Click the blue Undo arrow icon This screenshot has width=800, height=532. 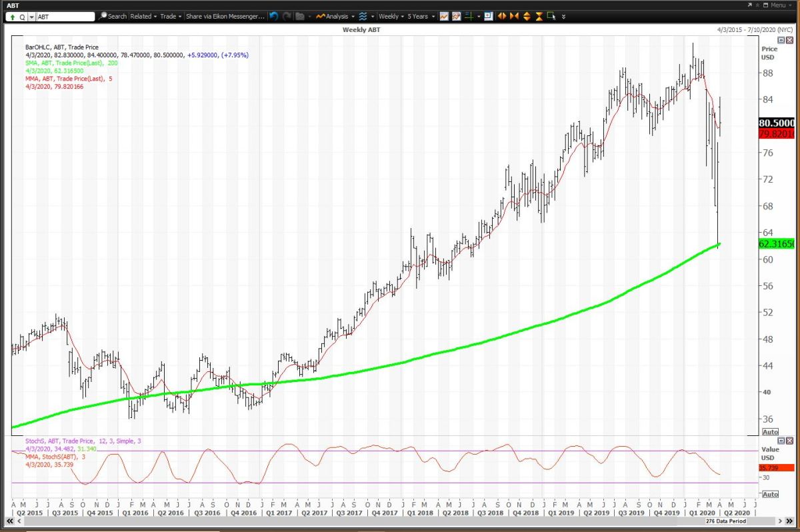coord(274,16)
